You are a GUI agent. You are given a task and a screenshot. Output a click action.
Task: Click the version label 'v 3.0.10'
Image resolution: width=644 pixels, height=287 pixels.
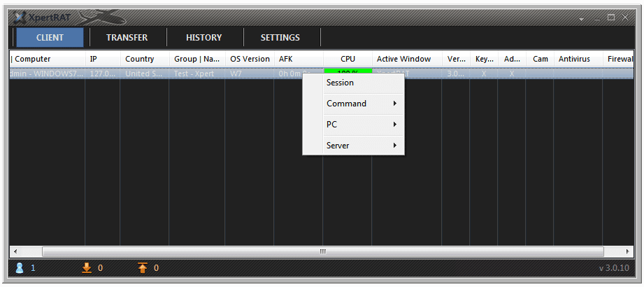tap(614, 268)
